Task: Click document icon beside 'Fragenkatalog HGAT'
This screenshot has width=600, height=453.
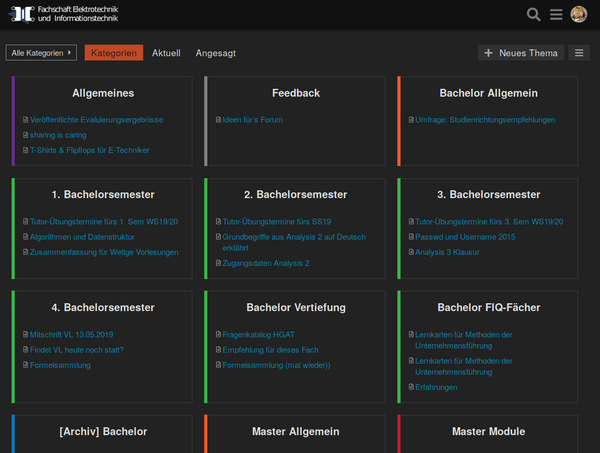Action: [218, 335]
